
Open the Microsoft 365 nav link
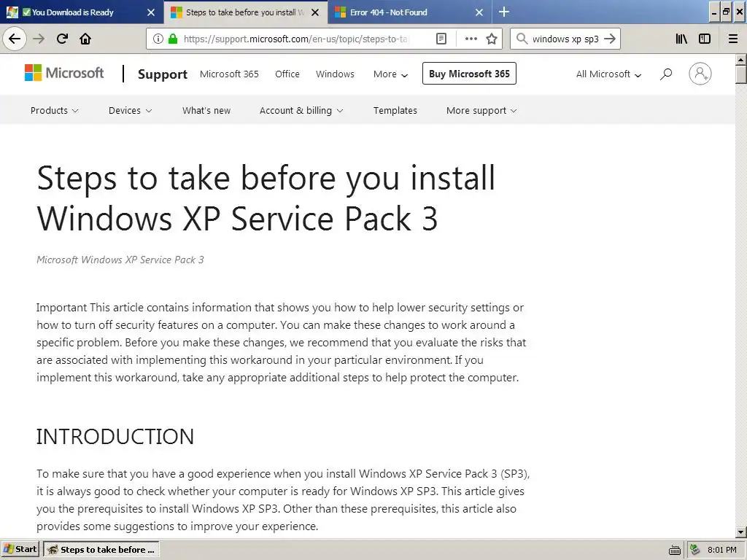click(x=229, y=74)
